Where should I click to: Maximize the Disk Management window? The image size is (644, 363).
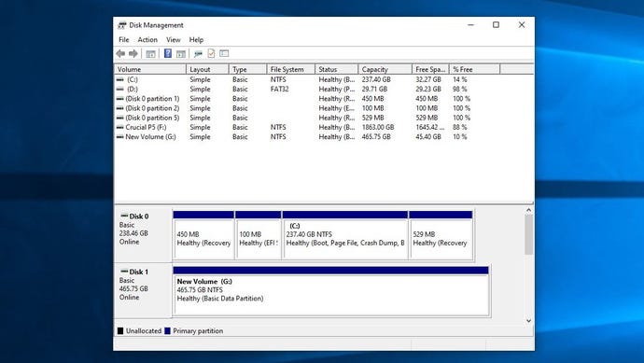(497, 25)
